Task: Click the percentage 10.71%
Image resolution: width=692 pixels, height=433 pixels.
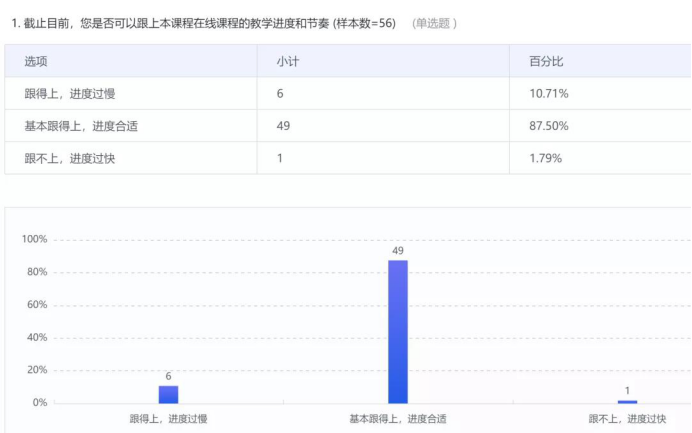Action: 549,94
